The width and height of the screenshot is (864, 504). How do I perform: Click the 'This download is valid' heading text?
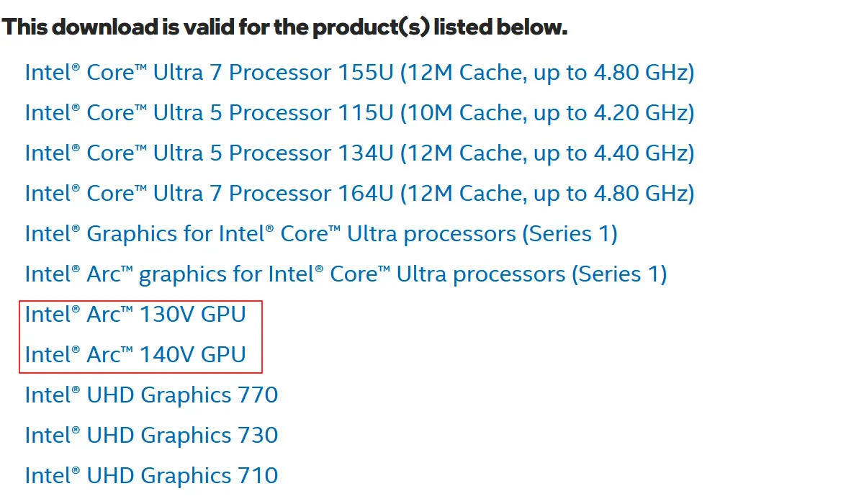point(284,28)
